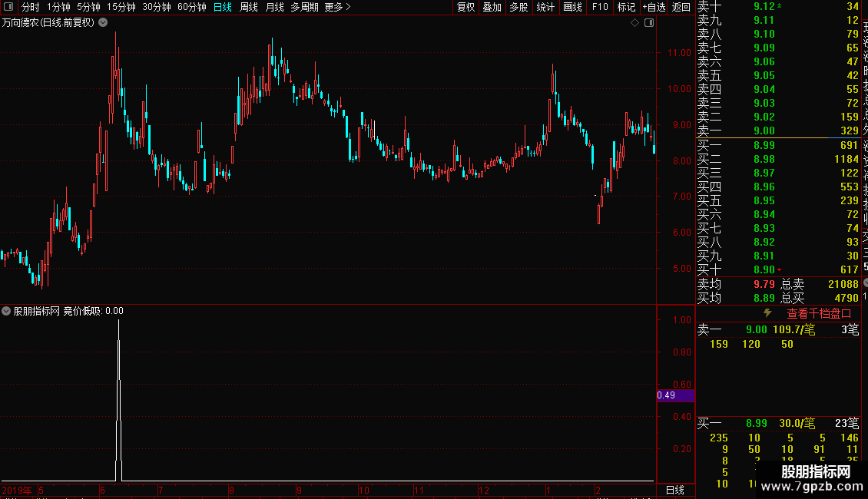Screen dimensions: 868x499
Task: Select the 买六 8.94 order row
Action: 778,214
